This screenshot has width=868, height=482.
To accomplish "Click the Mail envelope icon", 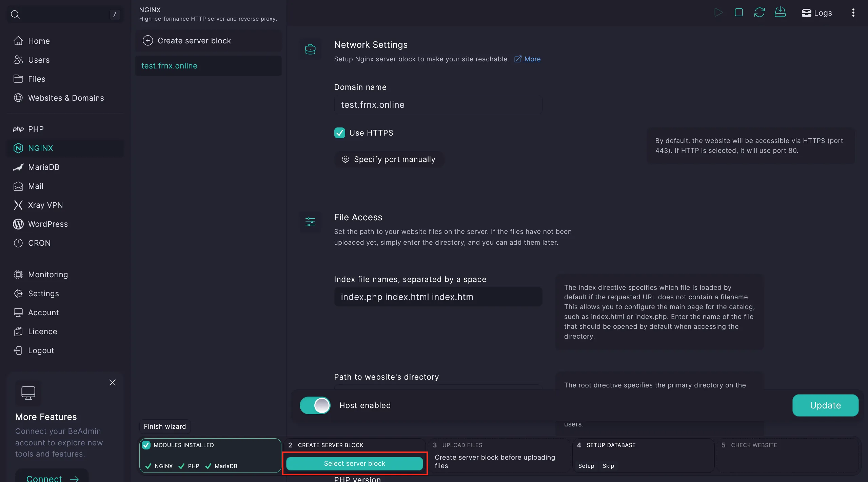I will click(x=18, y=186).
